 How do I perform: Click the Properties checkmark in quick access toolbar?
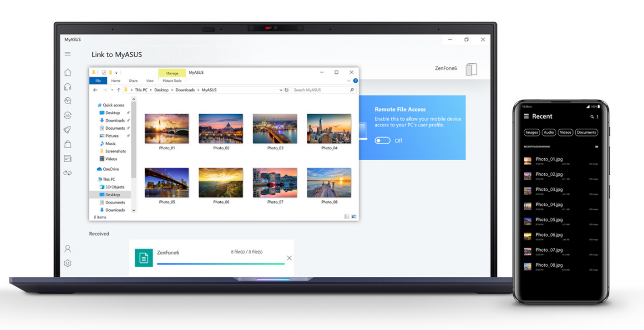point(103,73)
